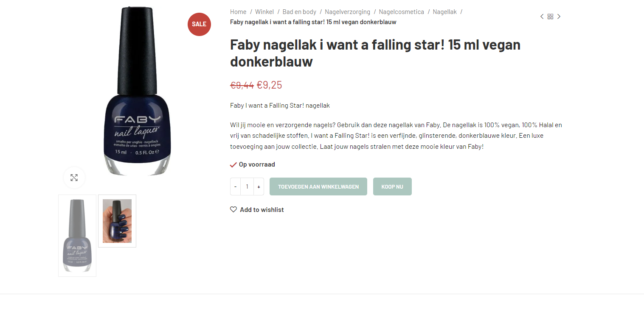This screenshot has width=644, height=309.
Task: Click the red SALE badge
Action: click(x=199, y=24)
